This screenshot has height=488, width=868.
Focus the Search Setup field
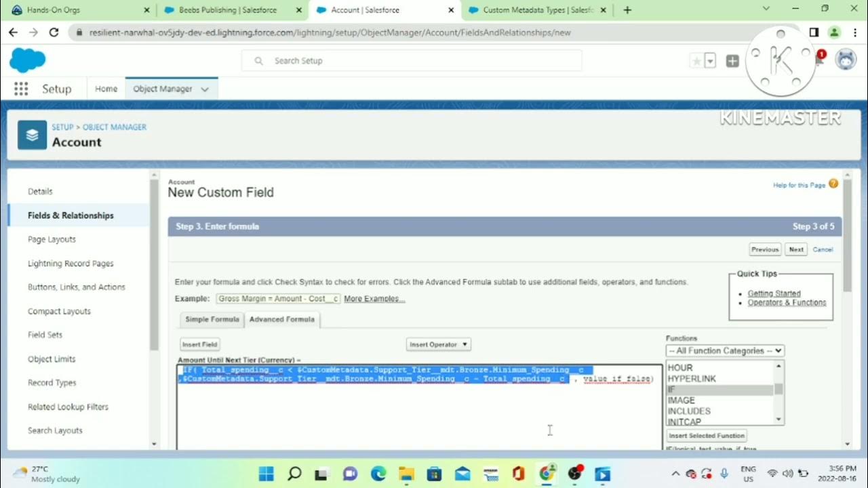(x=412, y=60)
